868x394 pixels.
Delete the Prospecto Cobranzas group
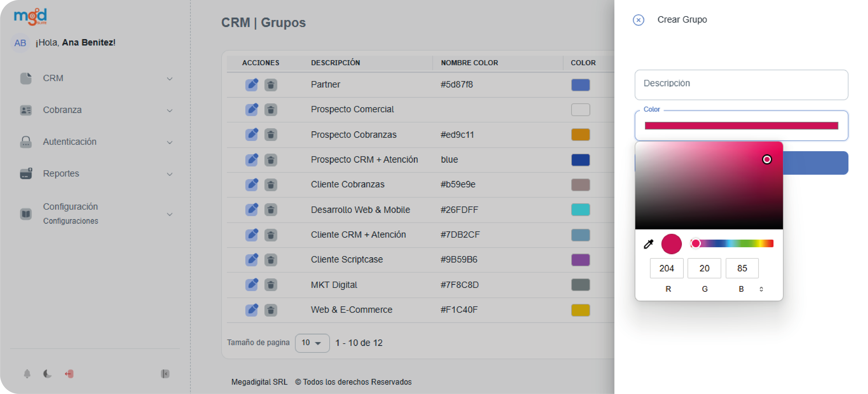coord(270,135)
